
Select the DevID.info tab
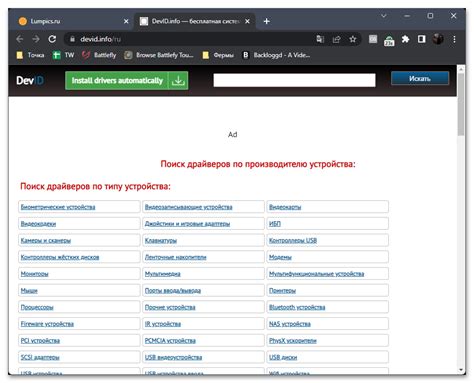point(195,21)
